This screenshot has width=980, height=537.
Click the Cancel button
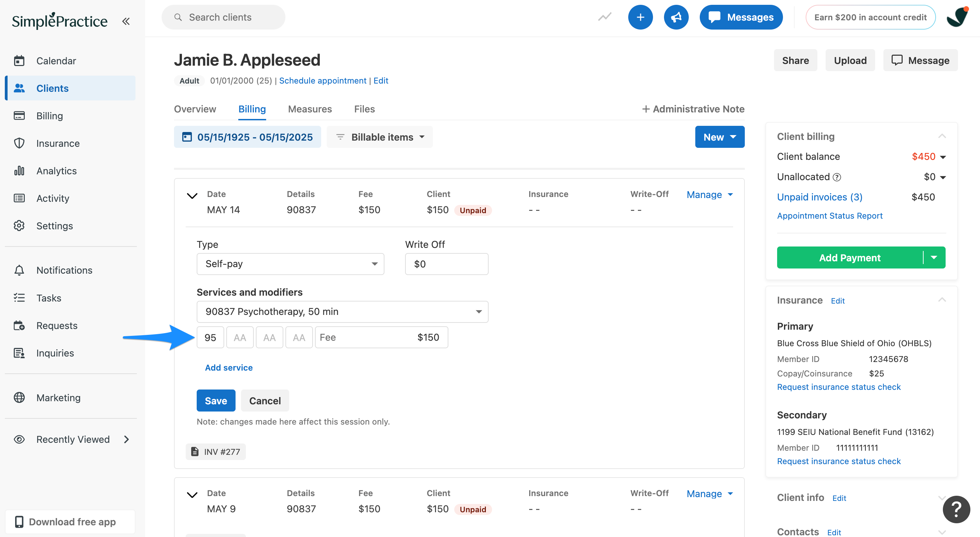tap(265, 401)
